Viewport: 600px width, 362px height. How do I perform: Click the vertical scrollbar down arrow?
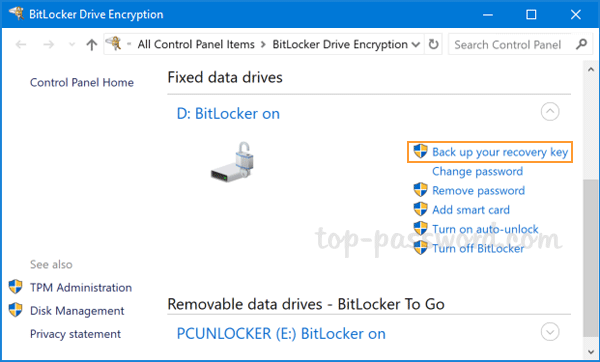tap(591, 352)
